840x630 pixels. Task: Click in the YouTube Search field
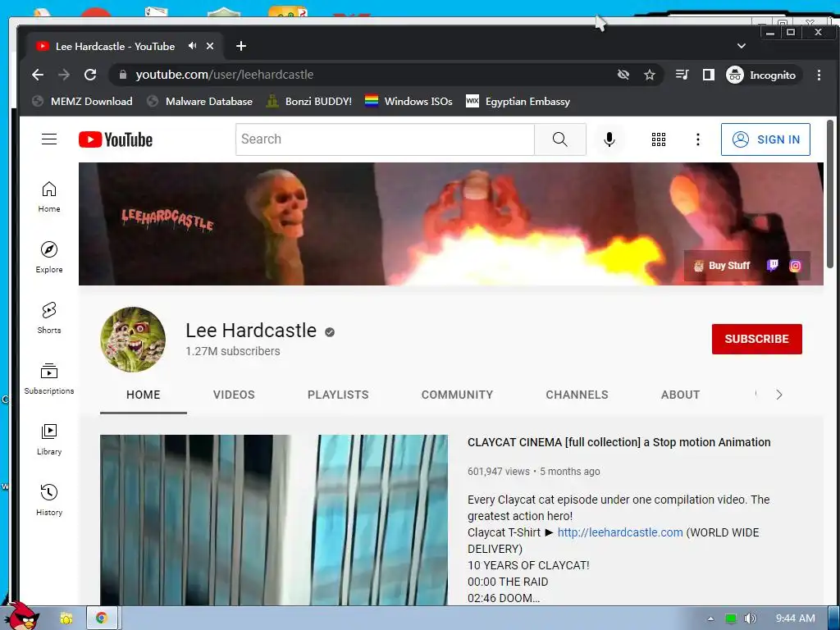coord(385,139)
